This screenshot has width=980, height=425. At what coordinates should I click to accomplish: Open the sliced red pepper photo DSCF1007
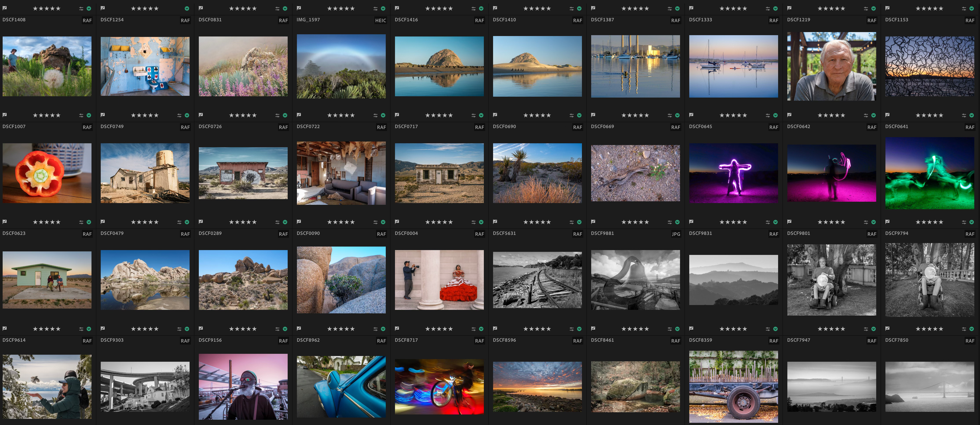(x=47, y=173)
